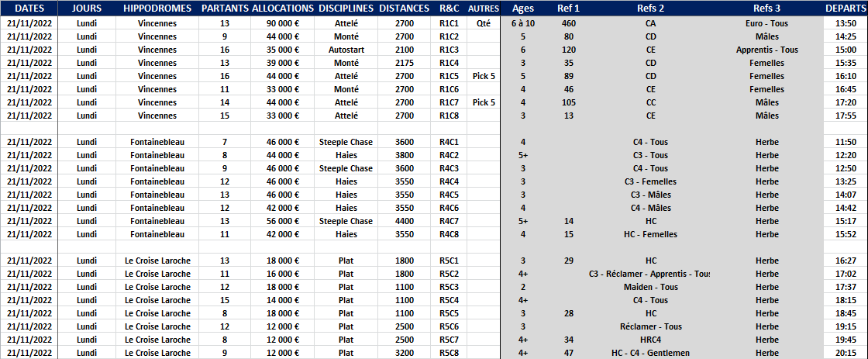868x359 pixels.
Task: Click the Ages column header
Action: [523, 9]
